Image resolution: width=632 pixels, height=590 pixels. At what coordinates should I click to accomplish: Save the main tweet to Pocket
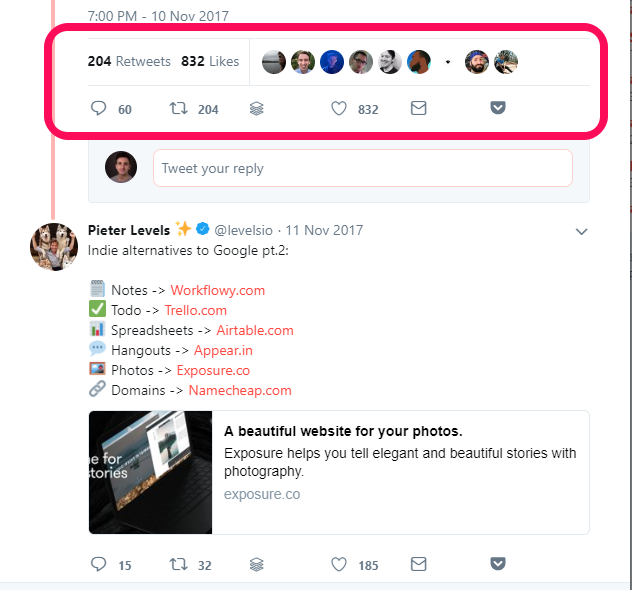498,108
